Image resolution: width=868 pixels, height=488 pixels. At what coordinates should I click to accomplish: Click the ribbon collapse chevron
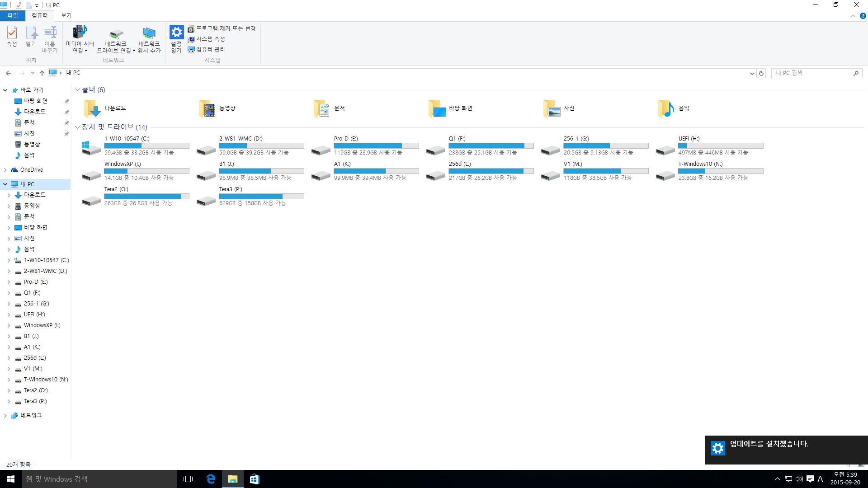click(853, 16)
